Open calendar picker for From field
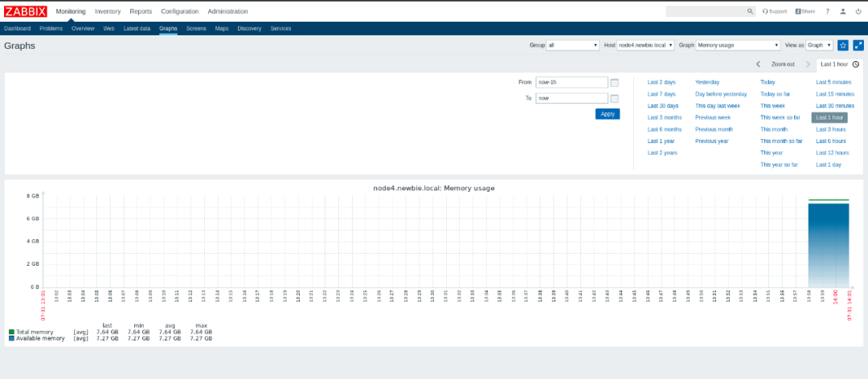868x379 pixels. (615, 83)
